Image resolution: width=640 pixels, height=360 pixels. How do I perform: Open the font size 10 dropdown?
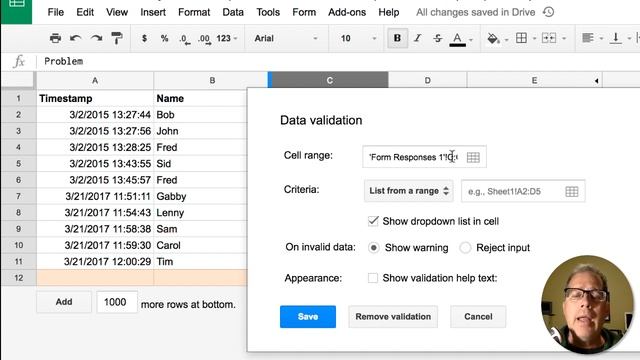(358, 38)
